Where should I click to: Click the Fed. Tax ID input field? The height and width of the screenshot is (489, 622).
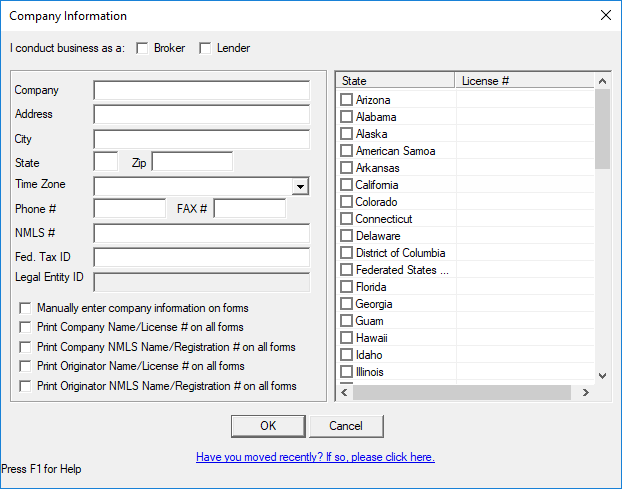pyautogui.click(x=202, y=257)
